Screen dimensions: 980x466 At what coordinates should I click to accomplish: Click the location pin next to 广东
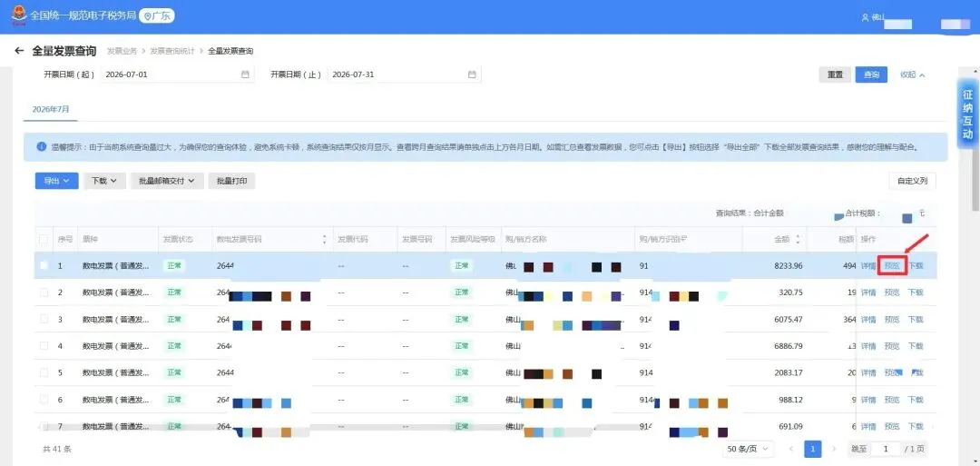coord(148,16)
